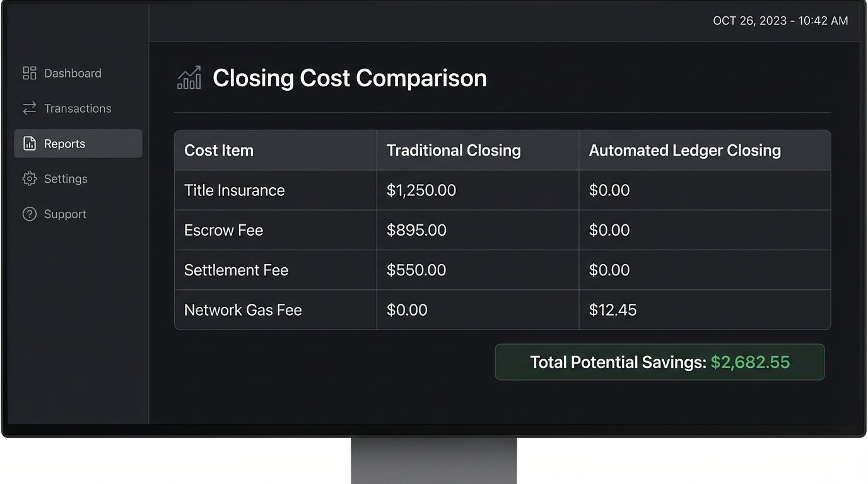Navigate to Support
868x484 pixels.
click(65, 214)
